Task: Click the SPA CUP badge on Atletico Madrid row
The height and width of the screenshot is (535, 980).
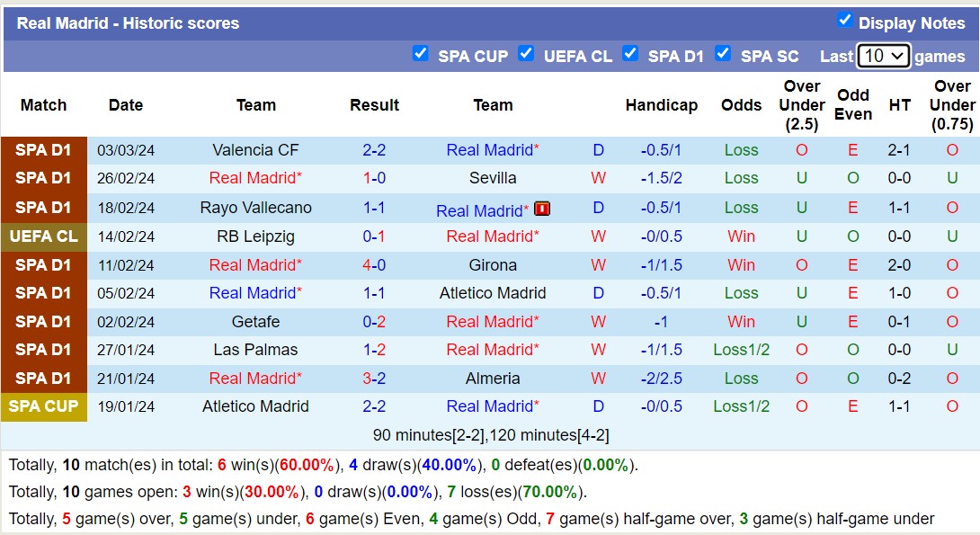Action: click(43, 406)
